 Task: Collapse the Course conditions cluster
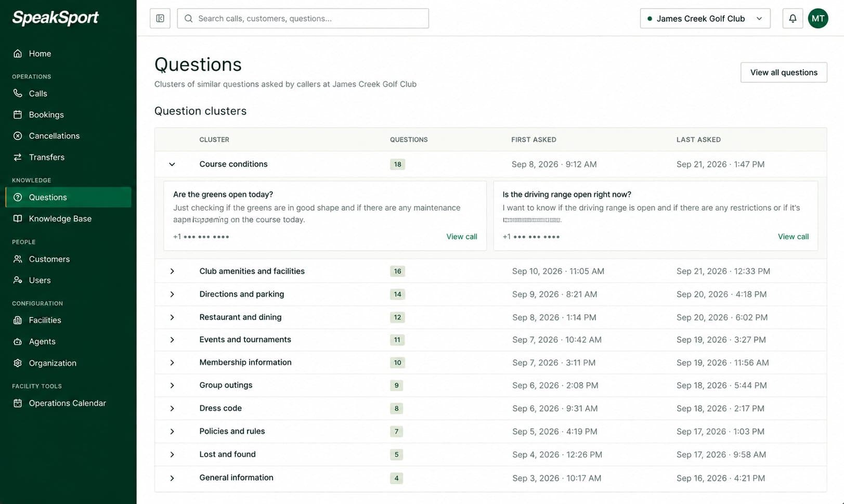(x=172, y=164)
